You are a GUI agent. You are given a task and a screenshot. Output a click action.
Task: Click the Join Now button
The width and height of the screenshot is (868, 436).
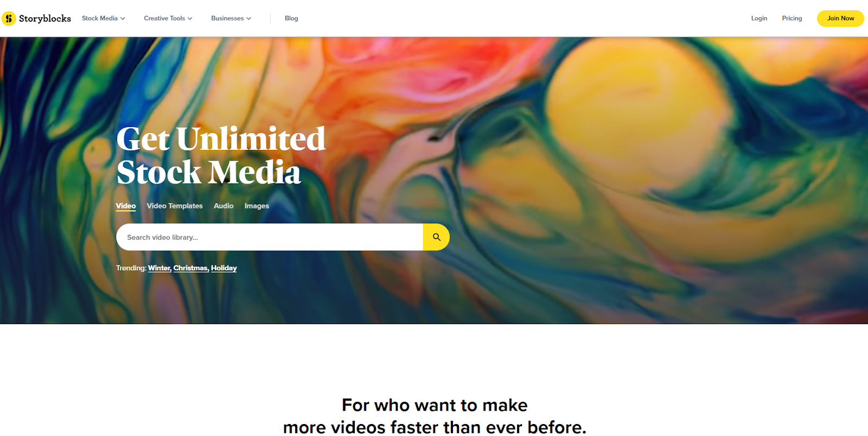(840, 18)
